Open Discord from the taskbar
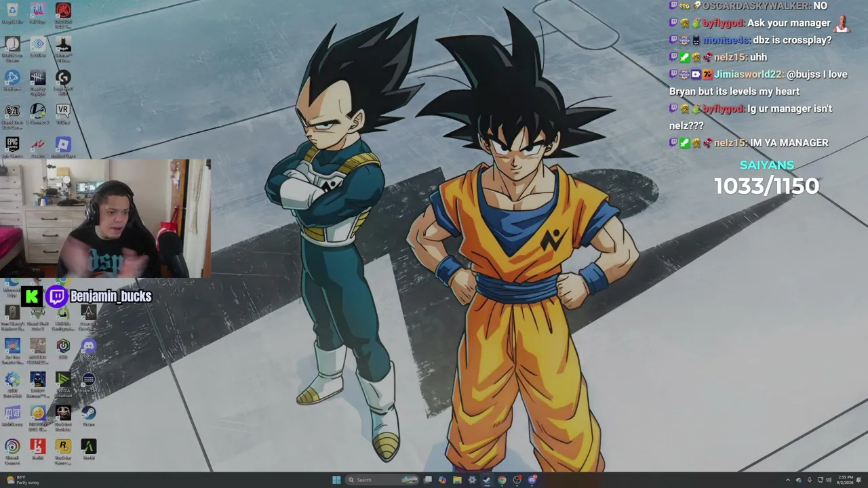 tap(532, 480)
